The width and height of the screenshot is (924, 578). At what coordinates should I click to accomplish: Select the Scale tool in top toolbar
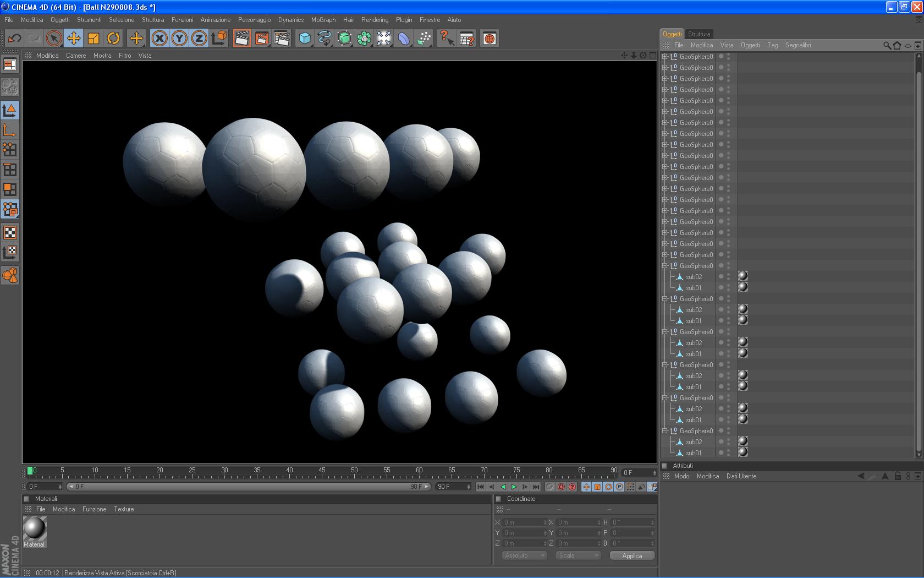click(x=94, y=39)
